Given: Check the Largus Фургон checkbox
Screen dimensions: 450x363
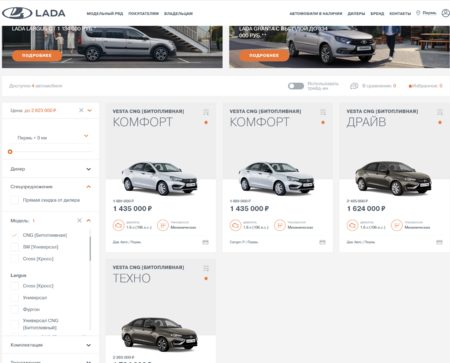Looking at the screenshot, I should click(x=14, y=309).
